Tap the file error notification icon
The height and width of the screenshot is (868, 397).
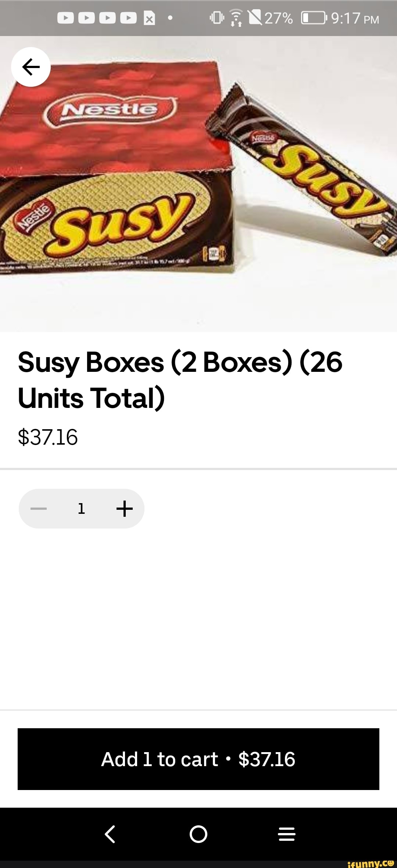click(x=149, y=18)
